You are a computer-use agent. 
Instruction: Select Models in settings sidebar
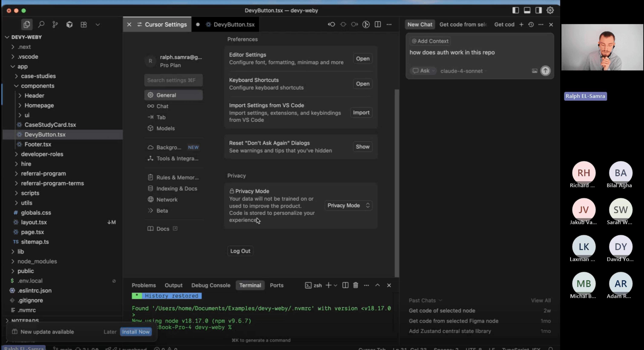coord(165,128)
